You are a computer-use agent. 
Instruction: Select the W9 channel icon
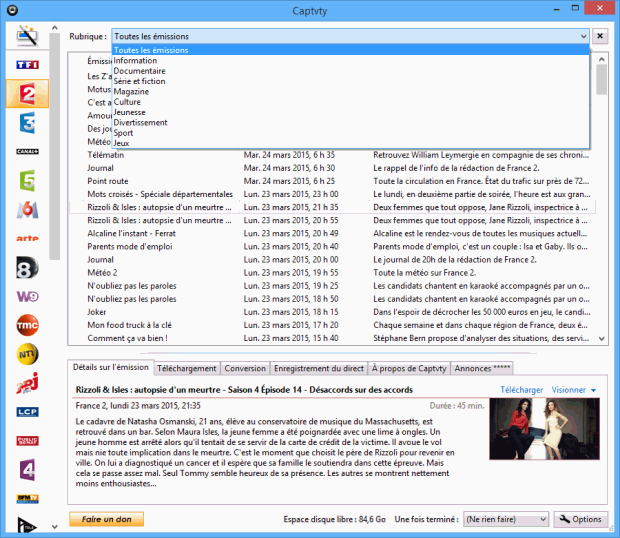27,296
